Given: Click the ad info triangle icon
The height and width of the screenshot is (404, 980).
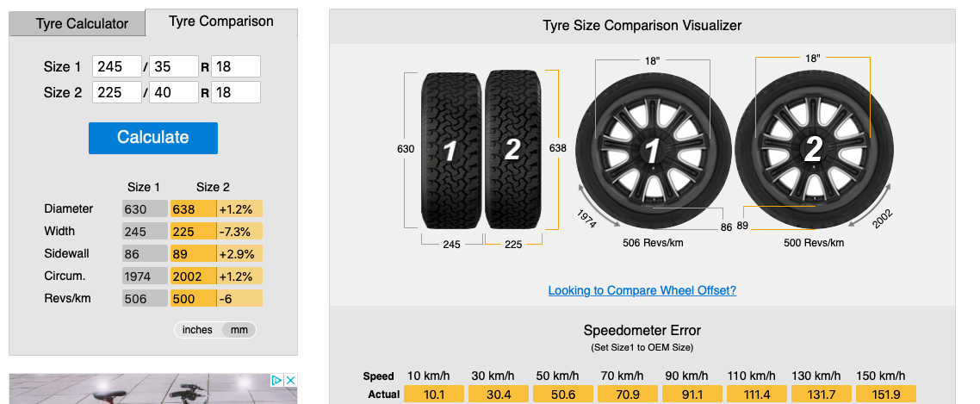Looking at the screenshot, I should [x=277, y=380].
